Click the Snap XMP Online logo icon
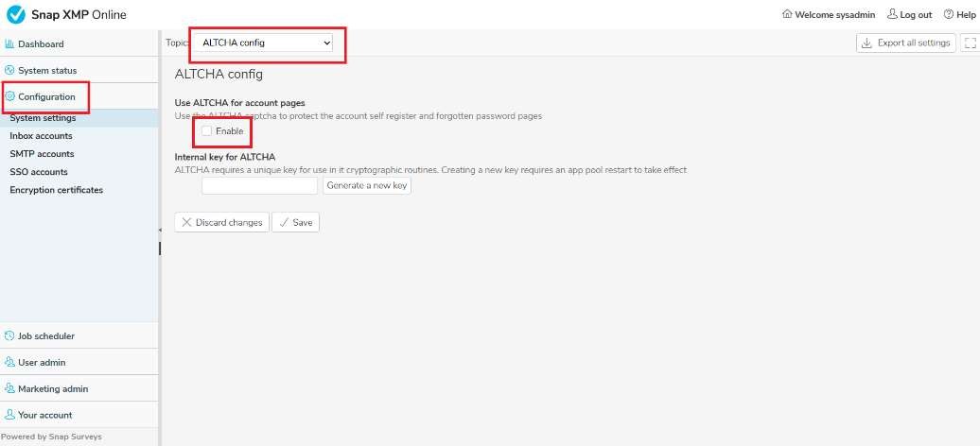980x446 pixels. point(16,14)
